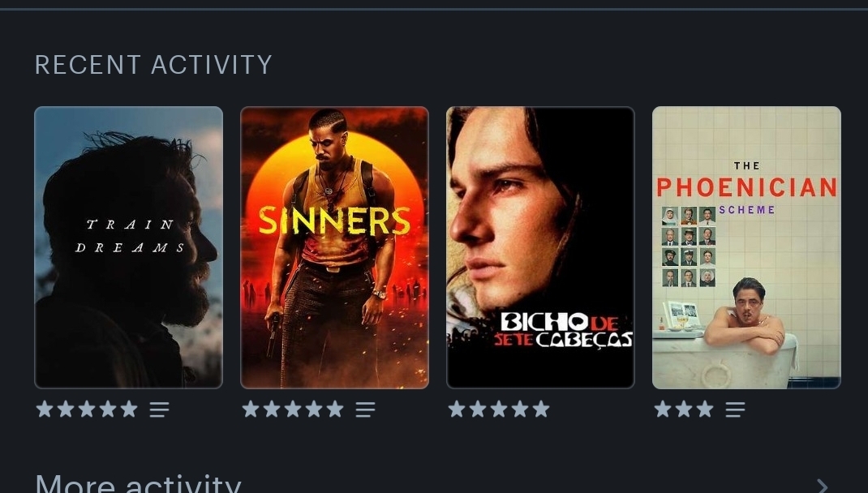Viewport: 868px width, 493px height.
Task: Open the review icon under Sinners
Action: [x=365, y=409]
